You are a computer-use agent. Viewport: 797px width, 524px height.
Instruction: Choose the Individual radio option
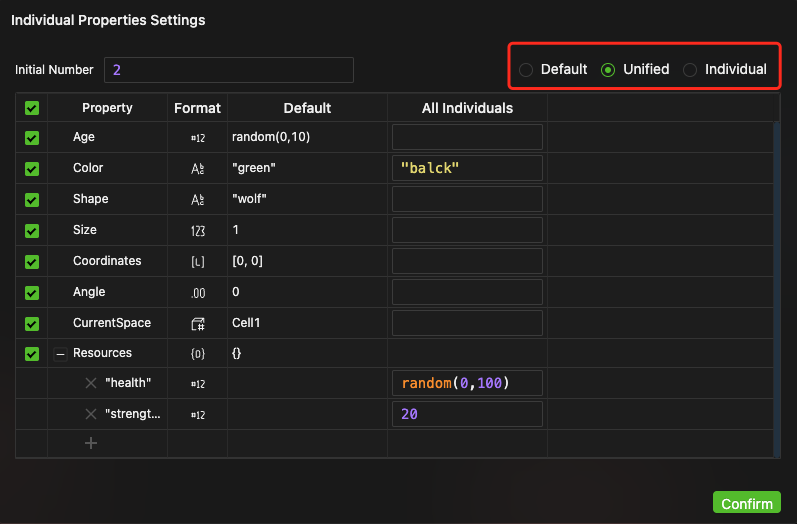(x=690, y=70)
